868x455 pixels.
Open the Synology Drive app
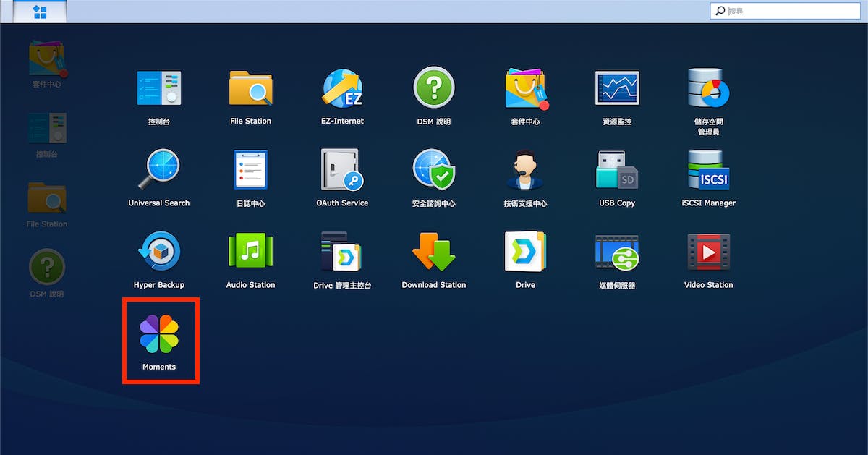526,252
